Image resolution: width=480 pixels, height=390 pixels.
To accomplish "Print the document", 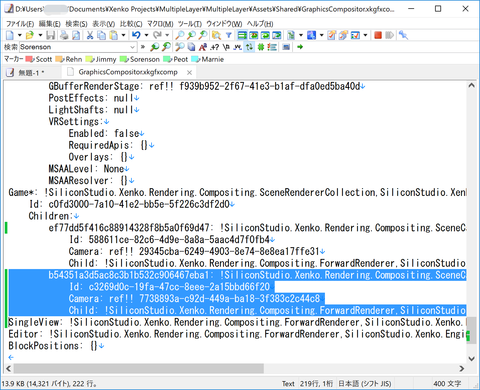I will [x=64, y=35].
